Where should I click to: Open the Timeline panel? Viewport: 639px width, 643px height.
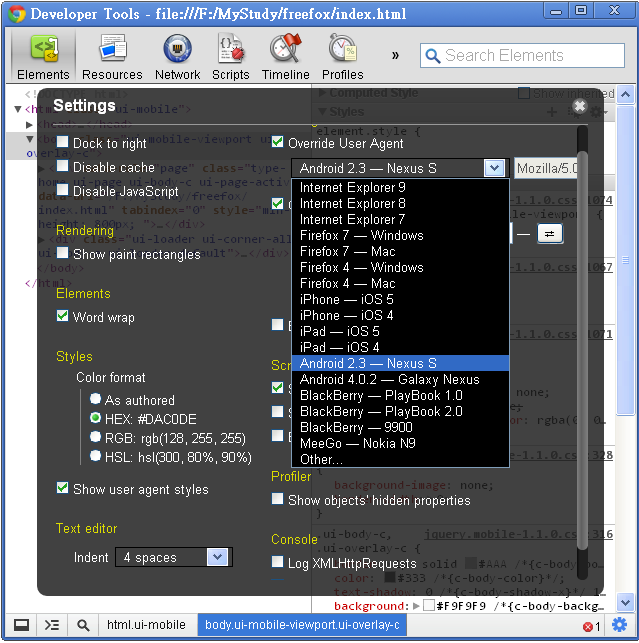click(285, 57)
